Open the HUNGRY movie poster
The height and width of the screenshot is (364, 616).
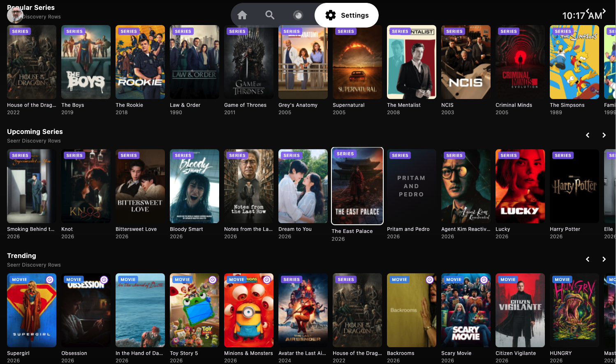click(x=574, y=310)
